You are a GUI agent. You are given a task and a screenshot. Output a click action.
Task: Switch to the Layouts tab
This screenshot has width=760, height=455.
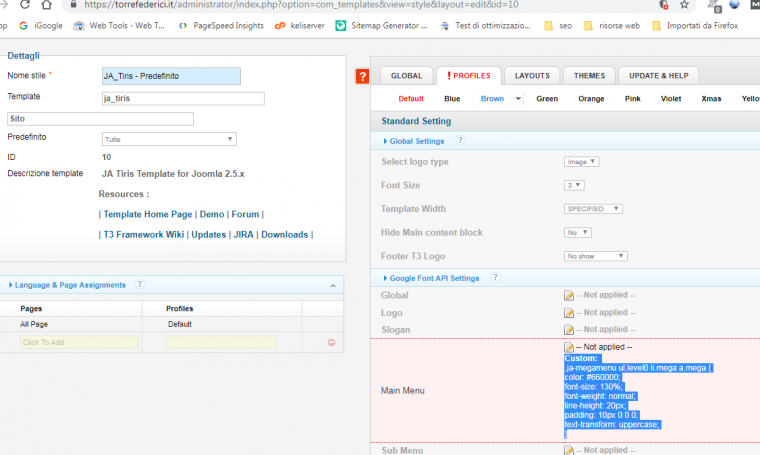coord(531,76)
